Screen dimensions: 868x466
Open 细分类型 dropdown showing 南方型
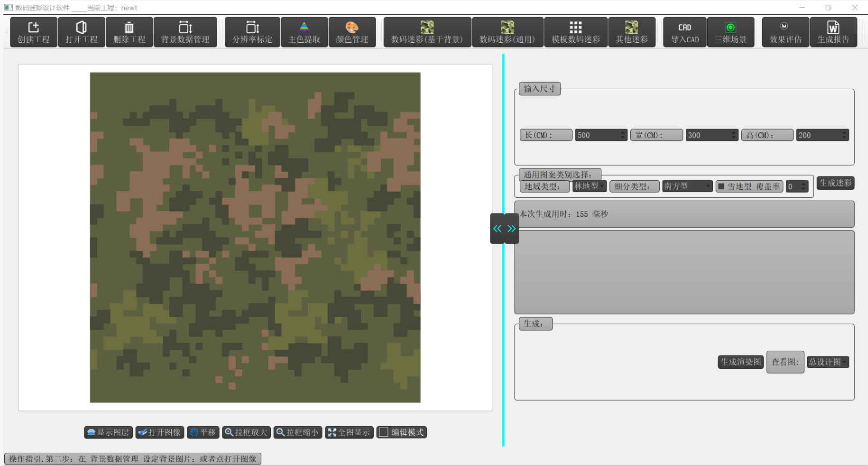[687, 186]
